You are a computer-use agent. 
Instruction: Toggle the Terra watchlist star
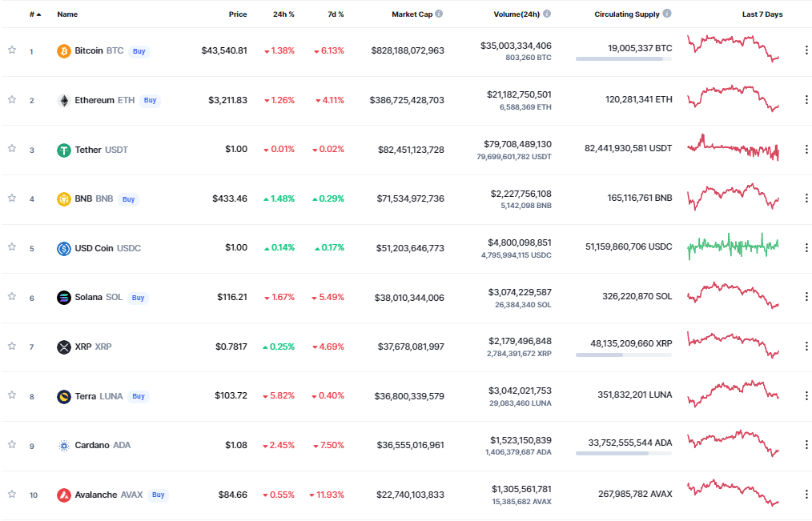coord(12,395)
